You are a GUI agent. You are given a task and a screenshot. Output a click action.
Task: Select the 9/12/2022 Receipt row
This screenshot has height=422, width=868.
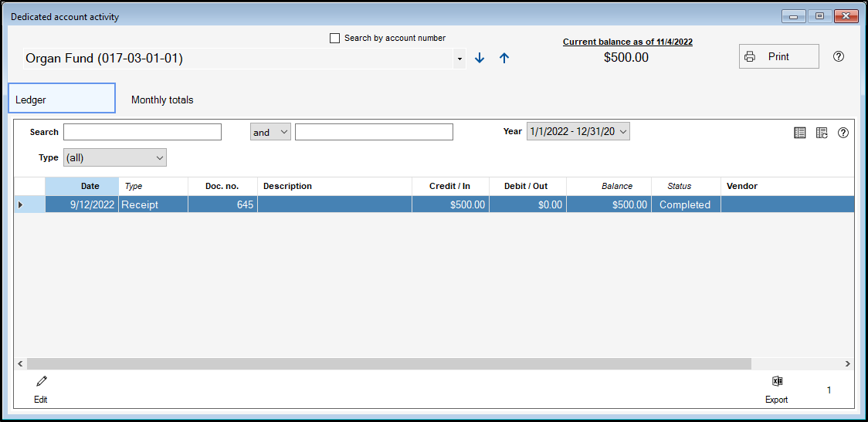309,204
